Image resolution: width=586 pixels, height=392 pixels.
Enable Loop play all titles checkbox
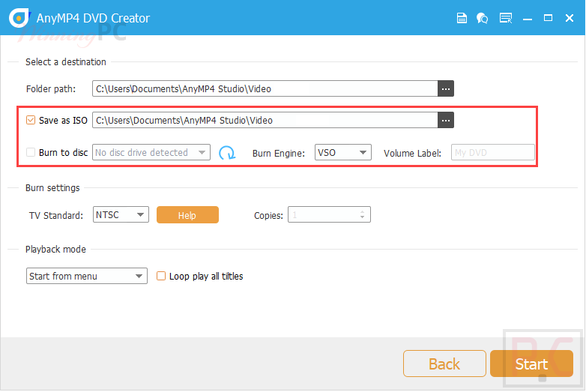tap(161, 276)
